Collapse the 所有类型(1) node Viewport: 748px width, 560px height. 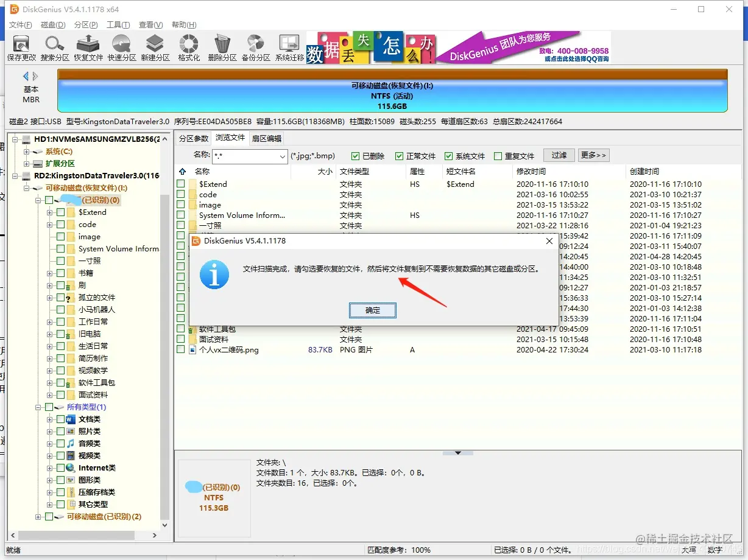pos(38,407)
